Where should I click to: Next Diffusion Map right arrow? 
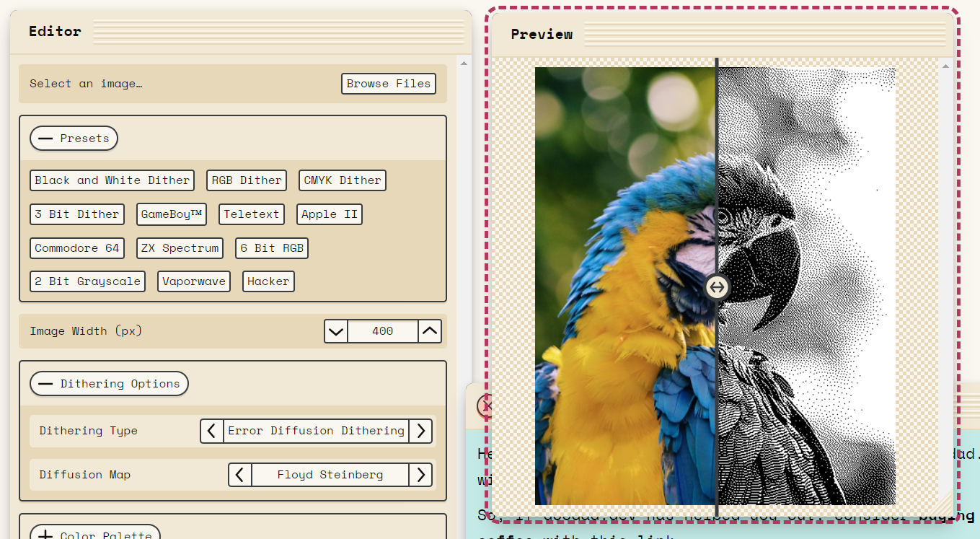pyautogui.click(x=421, y=475)
